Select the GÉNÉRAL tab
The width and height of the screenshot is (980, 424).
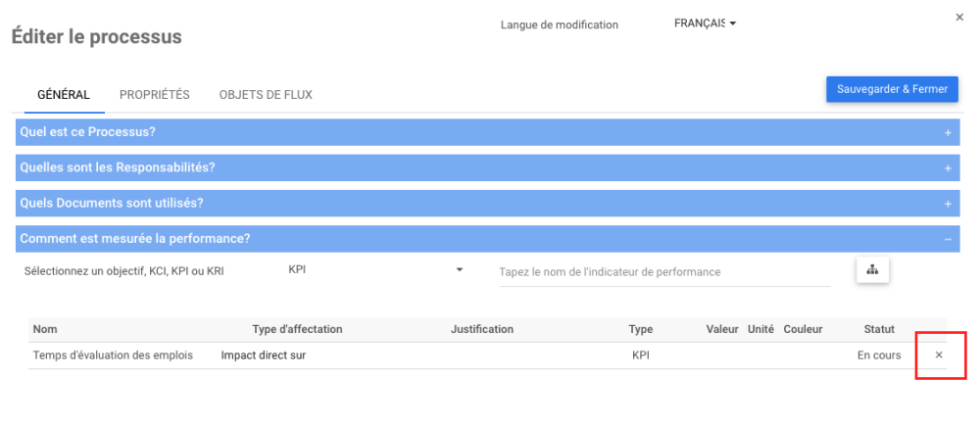click(64, 95)
